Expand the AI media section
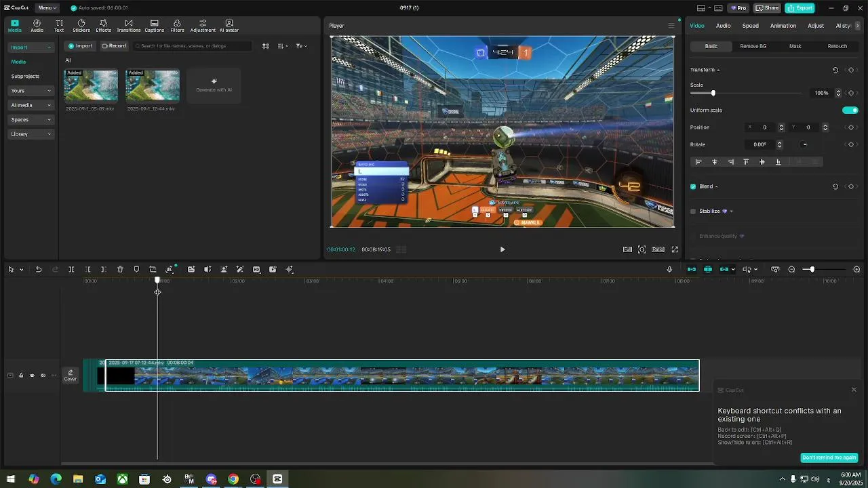 pyautogui.click(x=31, y=105)
